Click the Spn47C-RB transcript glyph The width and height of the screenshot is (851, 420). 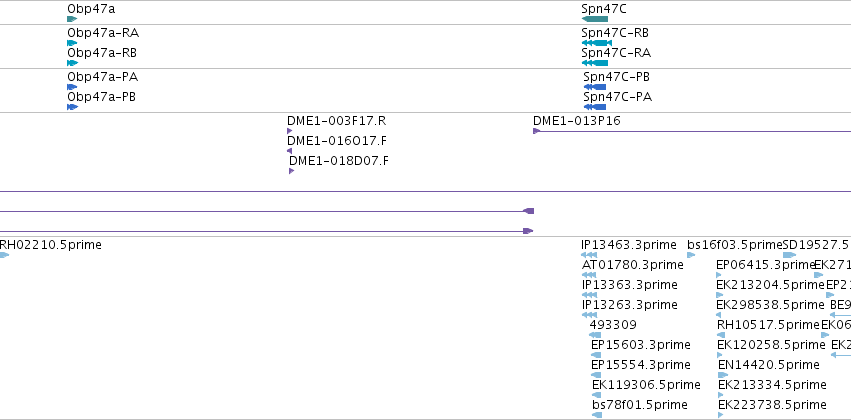[596, 43]
